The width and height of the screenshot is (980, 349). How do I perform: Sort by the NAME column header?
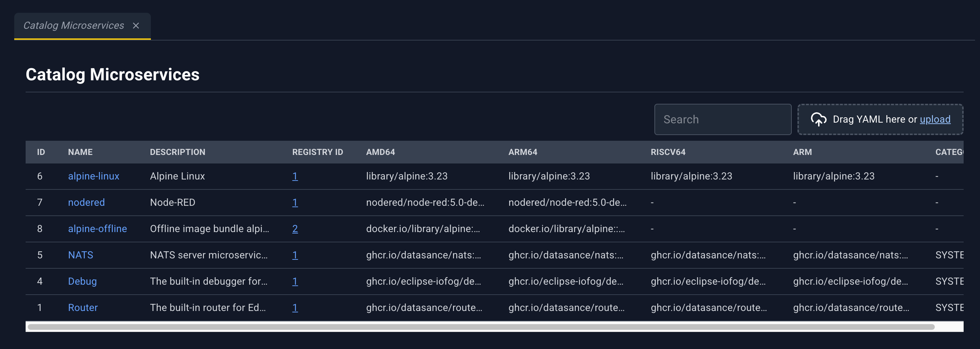(80, 152)
